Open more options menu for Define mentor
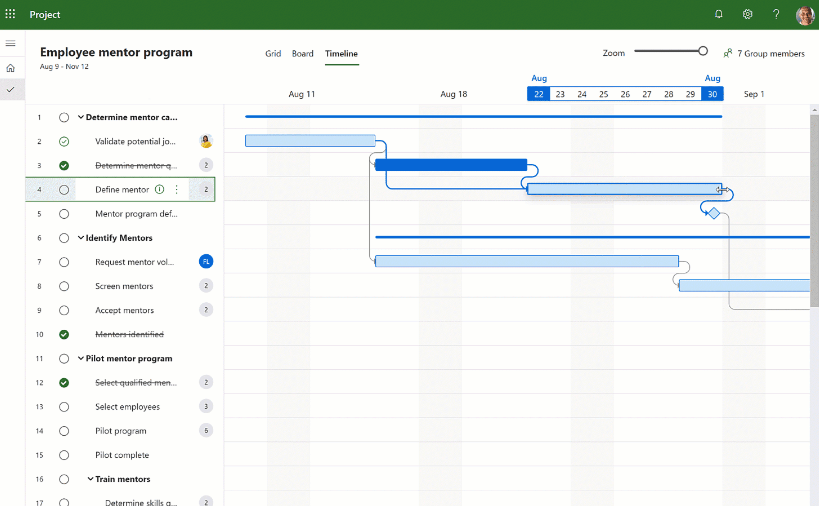 point(177,190)
